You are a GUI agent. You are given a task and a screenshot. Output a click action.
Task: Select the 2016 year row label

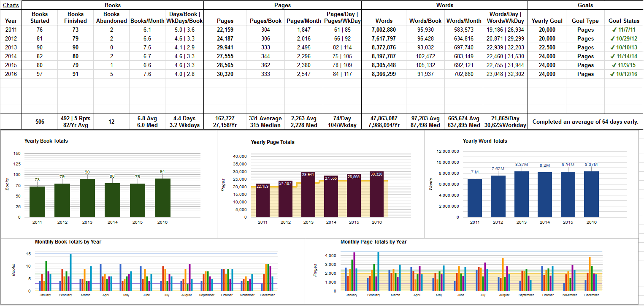tap(11, 74)
